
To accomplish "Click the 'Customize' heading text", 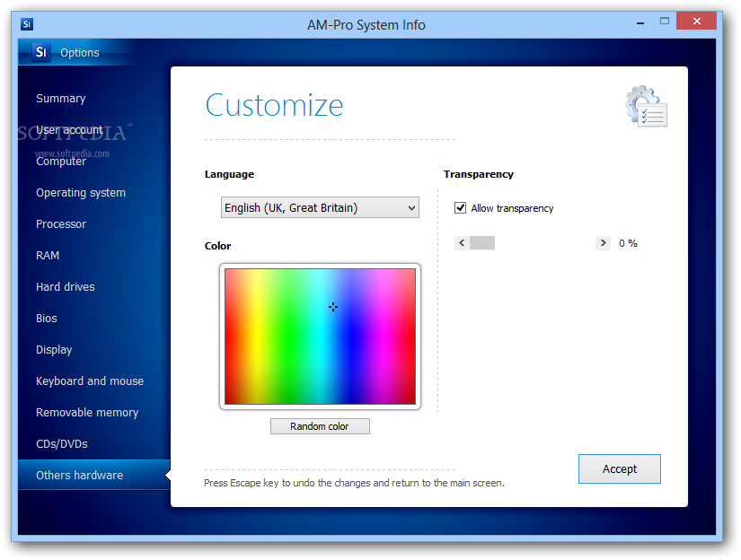I will pyautogui.click(x=274, y=105).
